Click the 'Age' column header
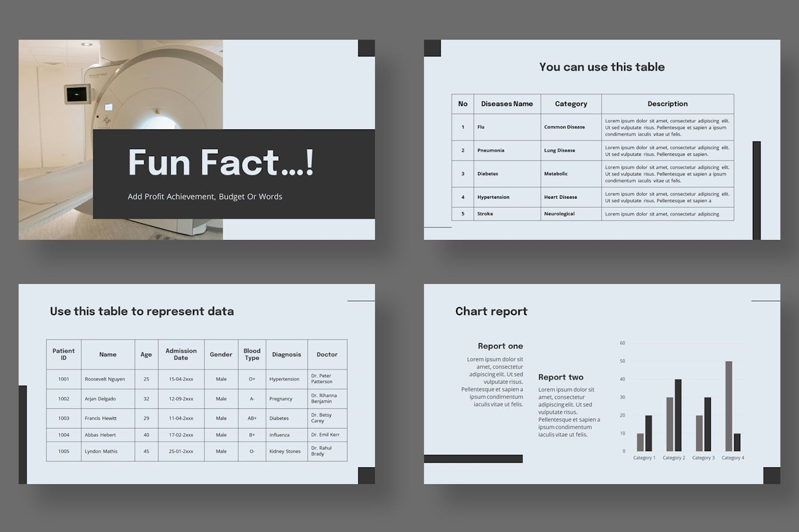The image size is (799, 532). tap(146, 354)
